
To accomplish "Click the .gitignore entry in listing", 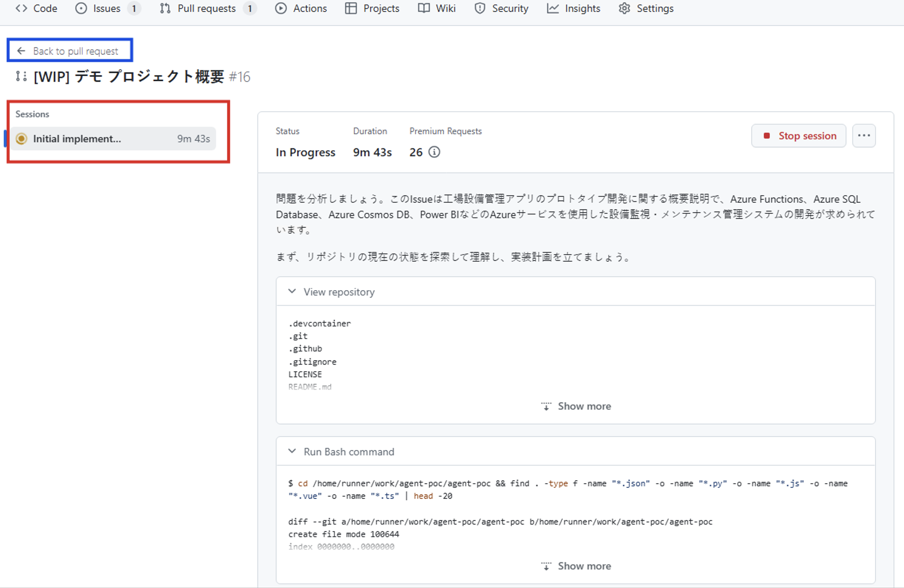I will tap(312, 362).
